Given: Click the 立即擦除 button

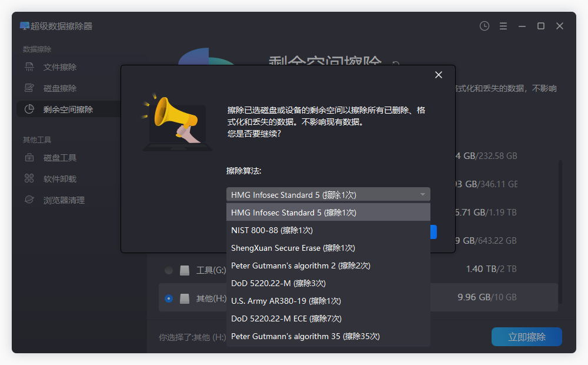Looking at the screenshot, I should point(526,336).
